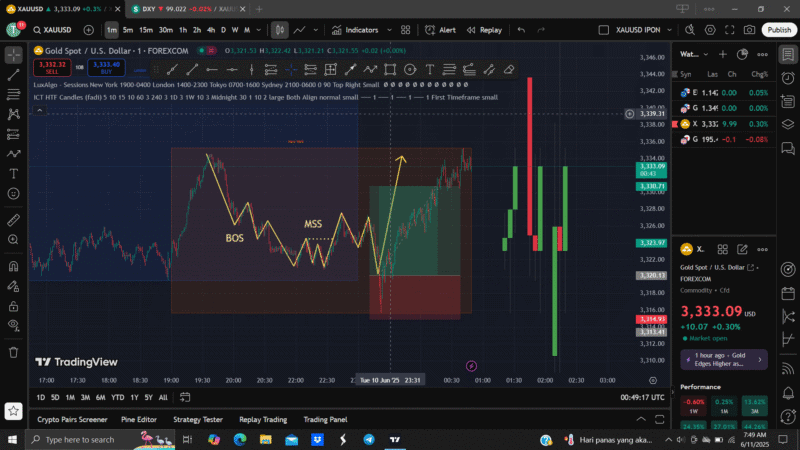Select the Trend Line drawing tool
Viewport: 800px width, 450px height.
[14, 75]
